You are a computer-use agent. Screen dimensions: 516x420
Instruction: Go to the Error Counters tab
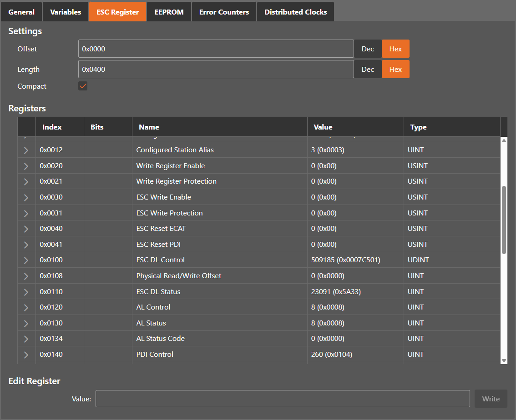pos(224,12)
